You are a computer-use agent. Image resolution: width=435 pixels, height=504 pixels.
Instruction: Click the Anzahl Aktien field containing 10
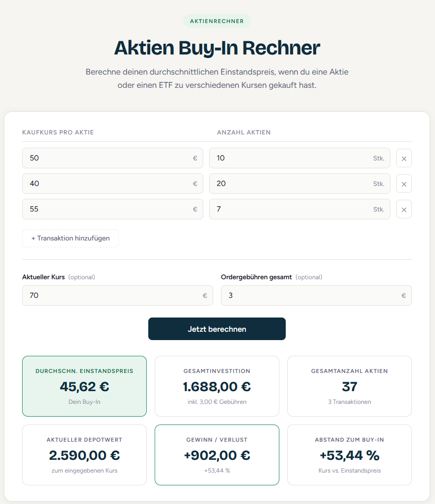tap(299, 158)
